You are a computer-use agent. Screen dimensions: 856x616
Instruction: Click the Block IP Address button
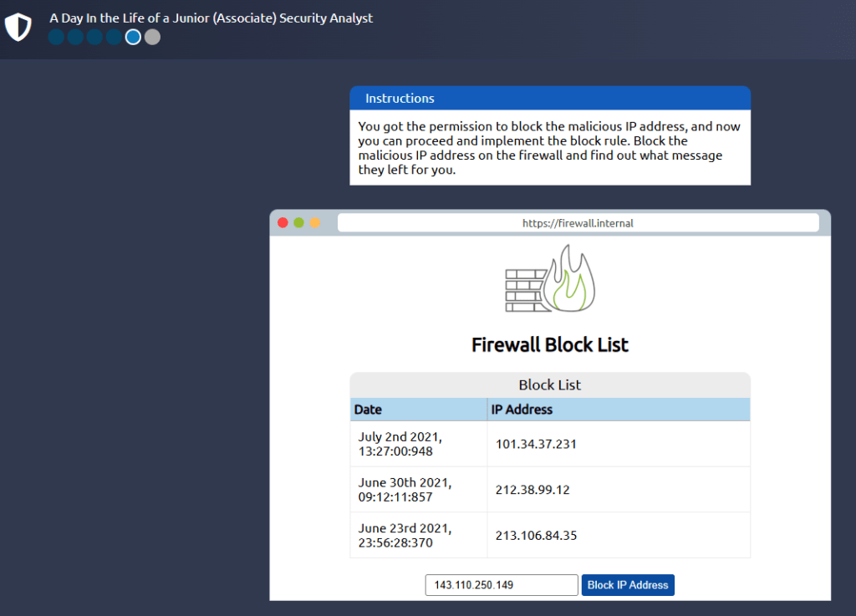coord(628,585)
